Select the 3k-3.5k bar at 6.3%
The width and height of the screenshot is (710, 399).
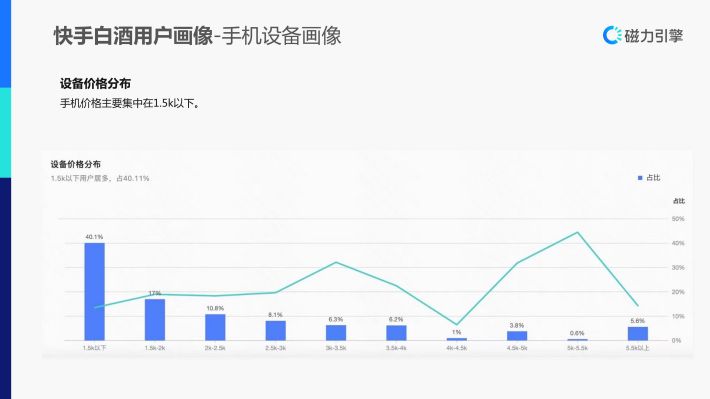coord(336,332)
